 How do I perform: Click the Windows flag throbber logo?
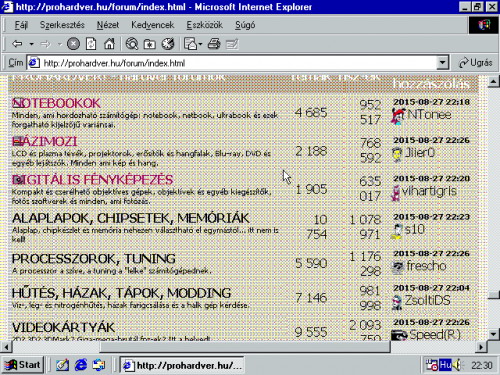point(484,25)
